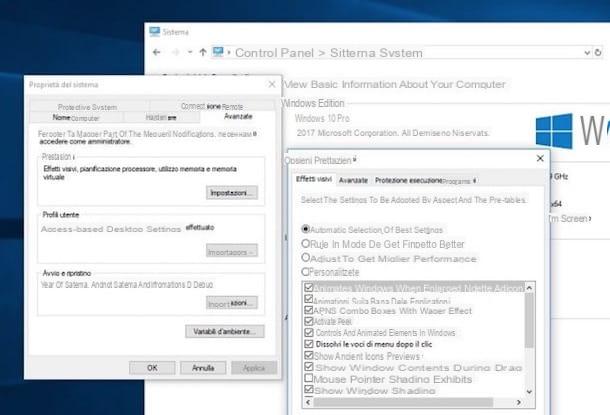Click scroll right arrow of effects list
This screenshot has height=415, width=610.
pos(519,402)
